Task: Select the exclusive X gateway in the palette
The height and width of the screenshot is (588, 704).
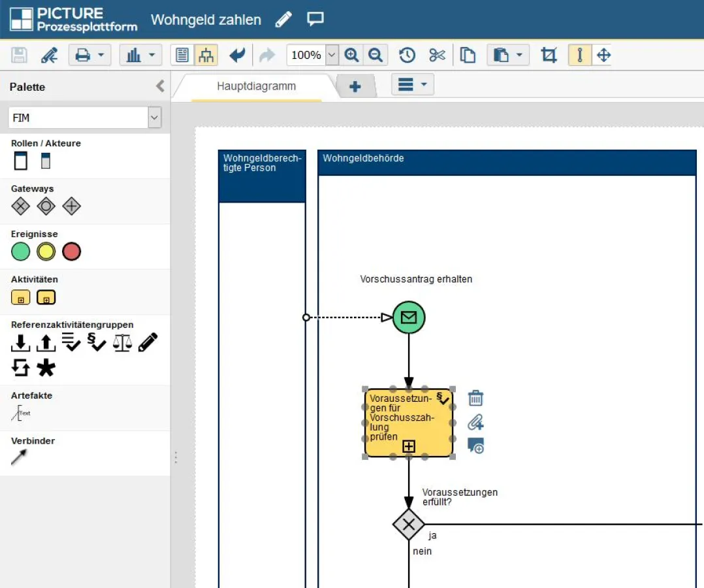Action: [21, 207]
